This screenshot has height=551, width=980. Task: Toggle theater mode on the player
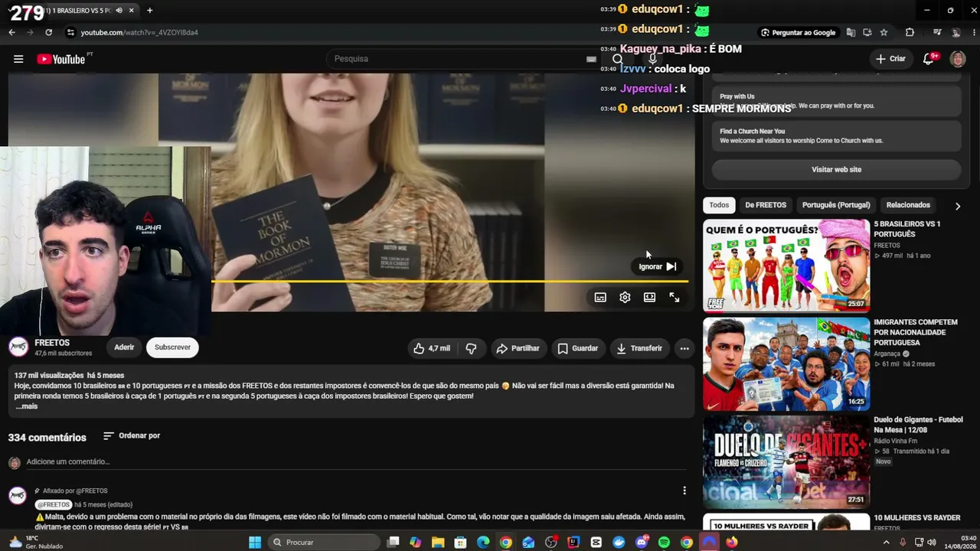649,297
